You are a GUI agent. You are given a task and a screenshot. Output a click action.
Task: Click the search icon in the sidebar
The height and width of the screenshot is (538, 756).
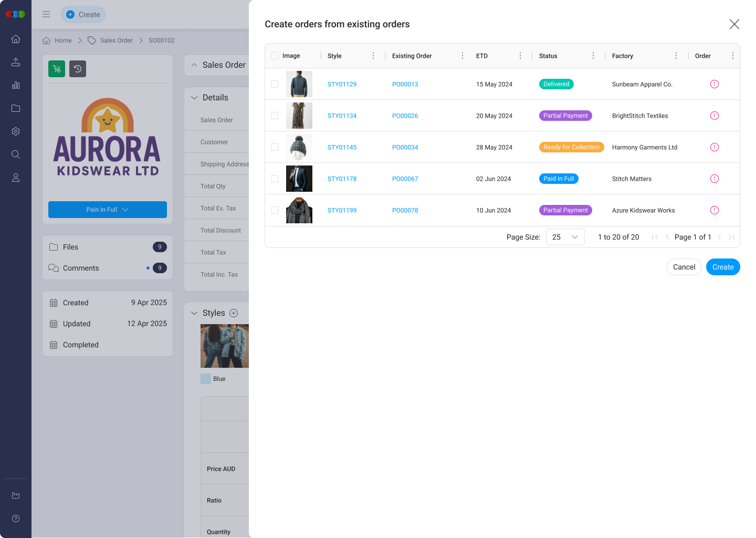pos(15,154)
